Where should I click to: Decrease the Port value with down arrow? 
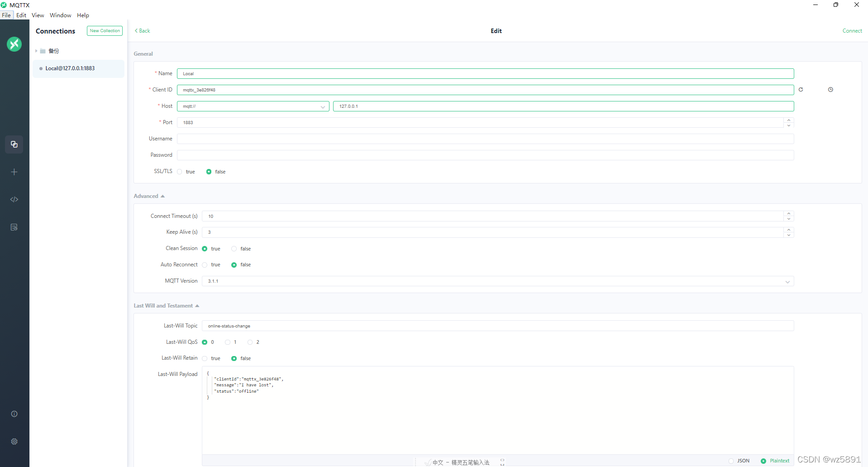coord(789,125)
